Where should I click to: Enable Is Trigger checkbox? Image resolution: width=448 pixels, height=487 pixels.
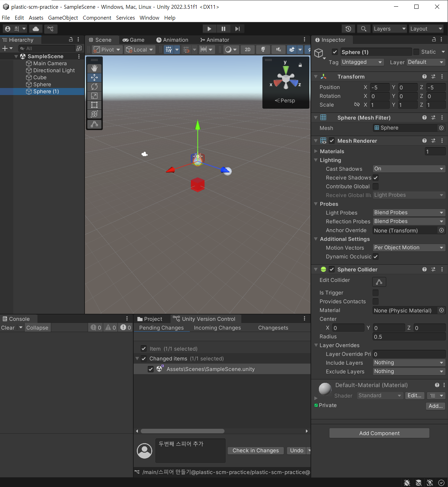click(375, 293)
